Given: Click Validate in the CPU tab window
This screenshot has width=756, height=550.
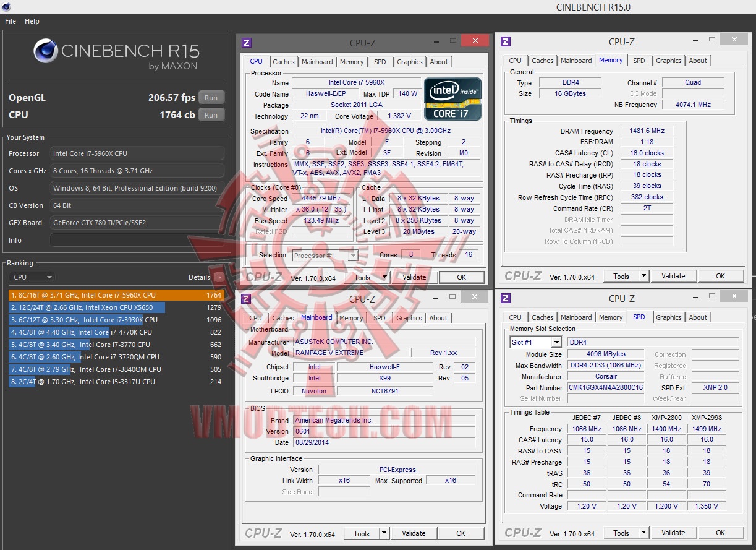Looking at the screenshot, I should (414, 277).
